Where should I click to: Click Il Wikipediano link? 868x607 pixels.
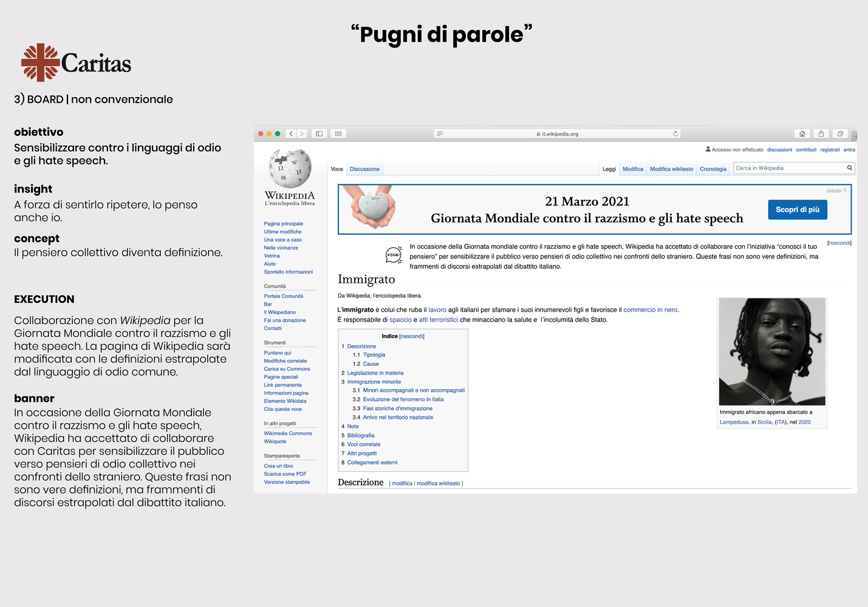point(279,312)
